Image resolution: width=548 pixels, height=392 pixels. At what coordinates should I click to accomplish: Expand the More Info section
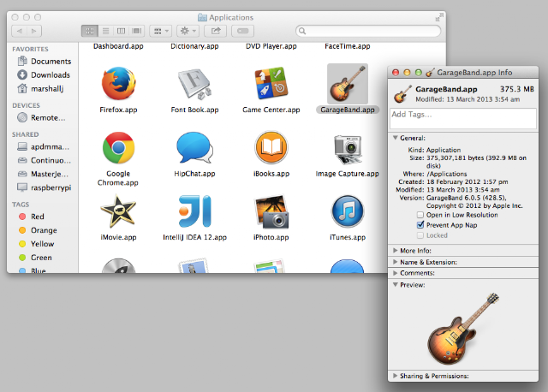[x=396, y=251]
